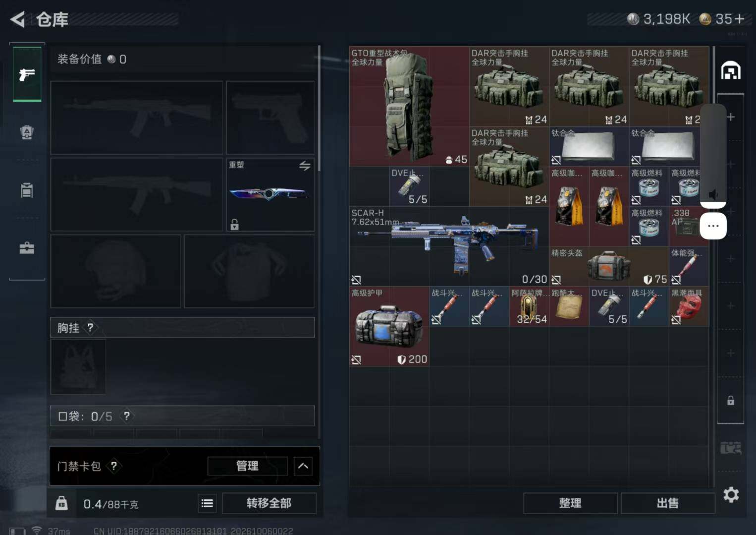Show help for 口袋 question mark
756x535 pixels.
(127, 416)
